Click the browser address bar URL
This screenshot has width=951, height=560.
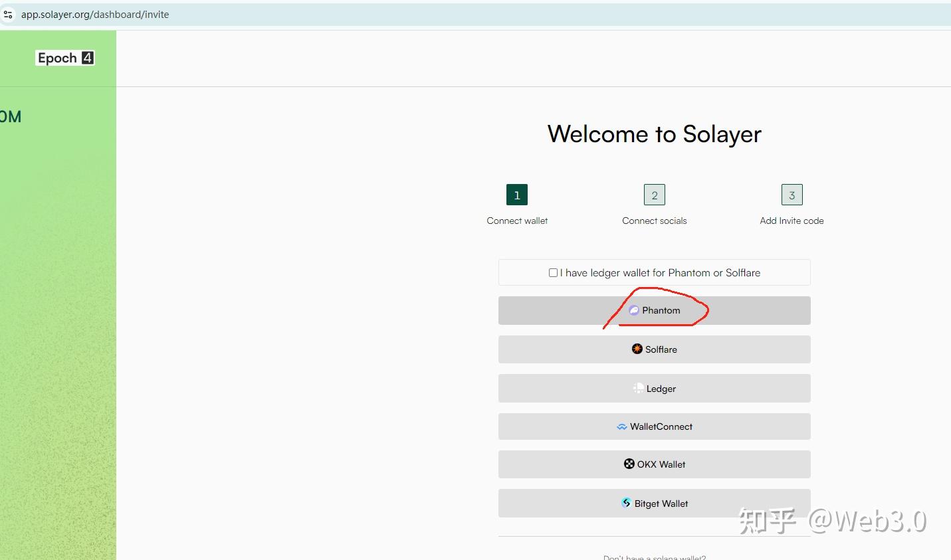click(x=95, y=14)
